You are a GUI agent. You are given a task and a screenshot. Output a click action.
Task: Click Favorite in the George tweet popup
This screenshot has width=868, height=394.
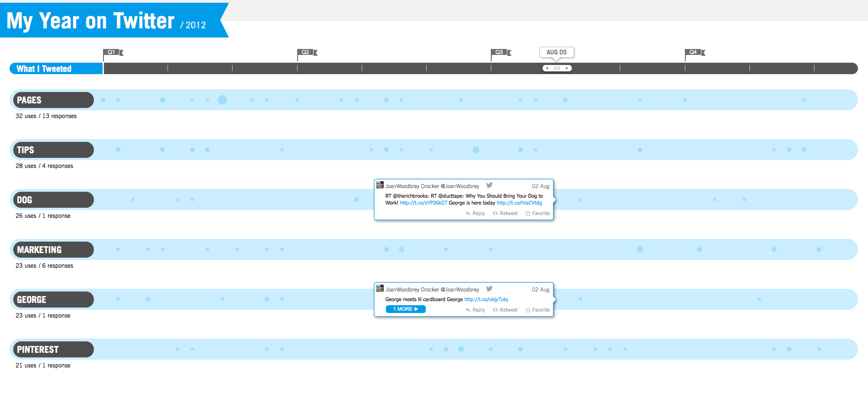tap(537, 310)
